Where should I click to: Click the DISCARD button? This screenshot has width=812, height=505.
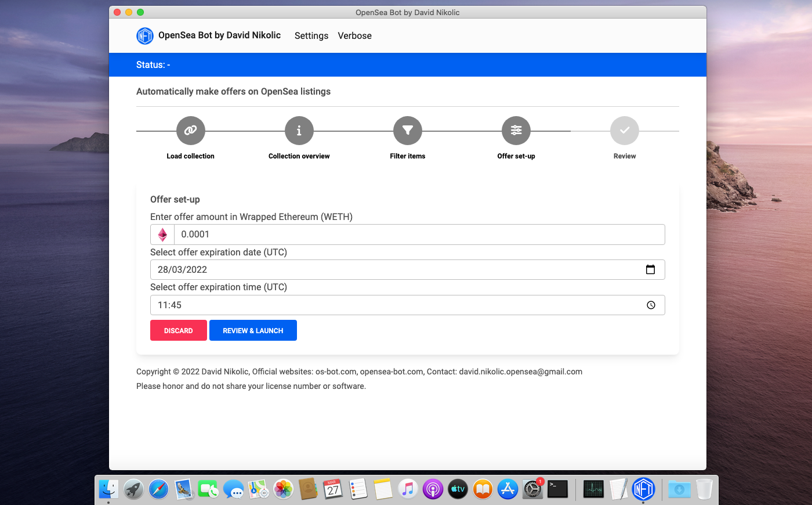click(179, 330)
